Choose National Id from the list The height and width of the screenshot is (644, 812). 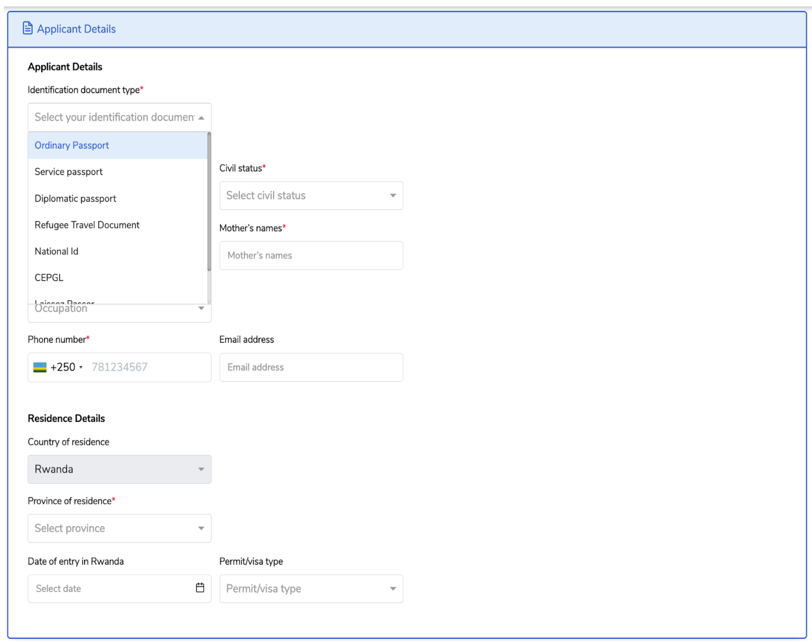pos(118,251)
